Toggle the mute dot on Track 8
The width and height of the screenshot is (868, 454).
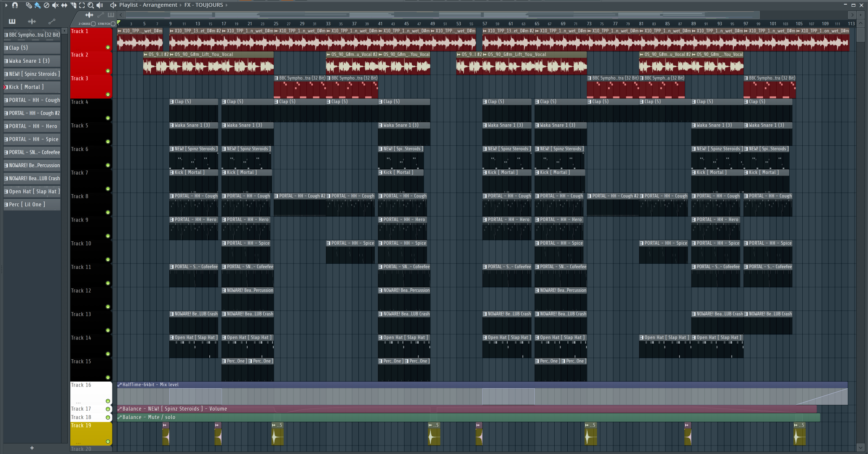tap(108, 212)
